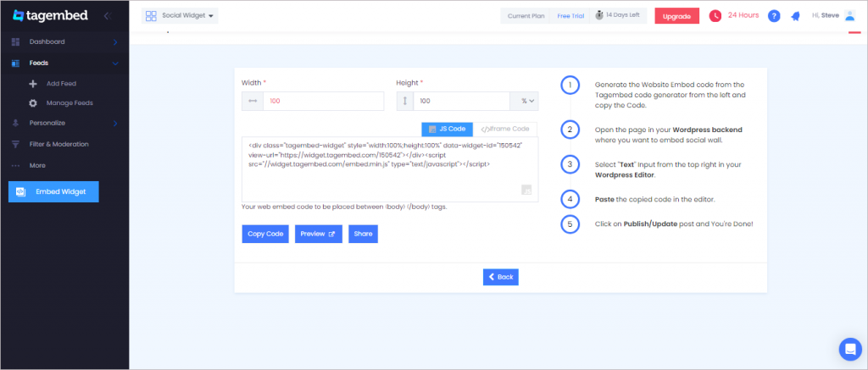Screen dimensions: 868x370
Task: Click the tagembed logo
Action: [50, 15]
